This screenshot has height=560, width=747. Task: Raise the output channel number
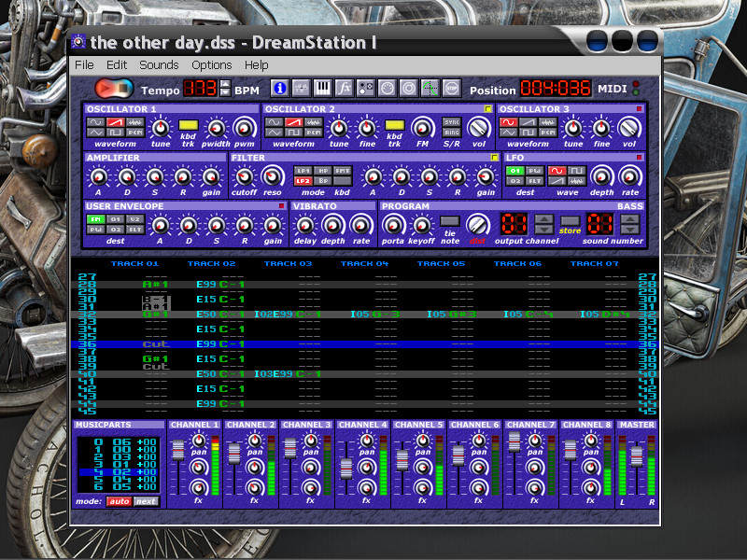pyautogui.click(x=544, y=219)
